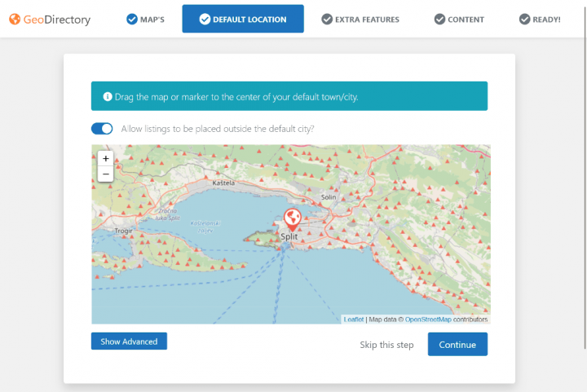Click the checkmark icon beside READY! step

click(525, 19)
